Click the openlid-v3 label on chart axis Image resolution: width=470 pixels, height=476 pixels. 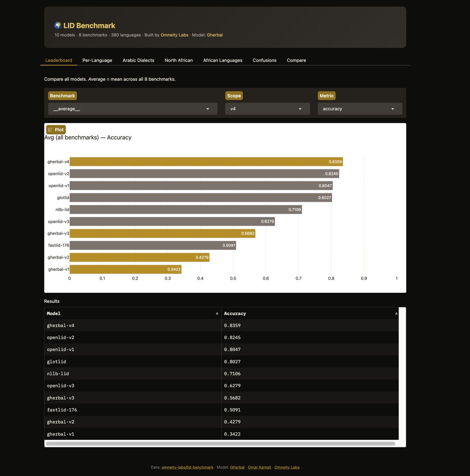(59, 221)
